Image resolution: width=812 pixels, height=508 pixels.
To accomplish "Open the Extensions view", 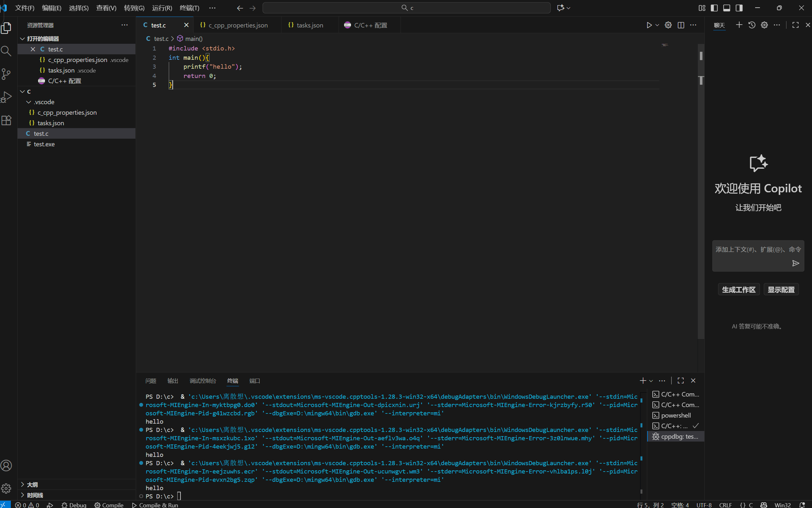I will 6,120.
